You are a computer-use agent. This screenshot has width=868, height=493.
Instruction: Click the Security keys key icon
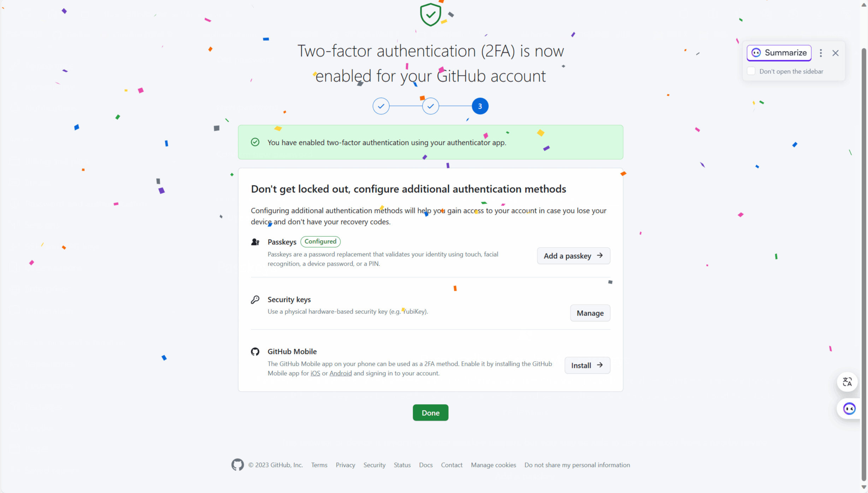click(255, 299)
